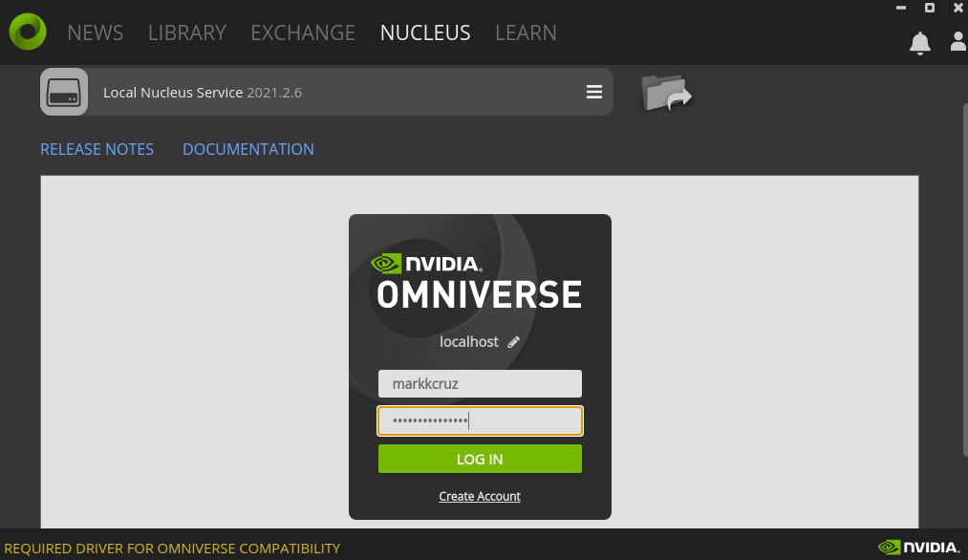Click the localhost server name text
Screen dimensions: 968x560
click(468, 341)
